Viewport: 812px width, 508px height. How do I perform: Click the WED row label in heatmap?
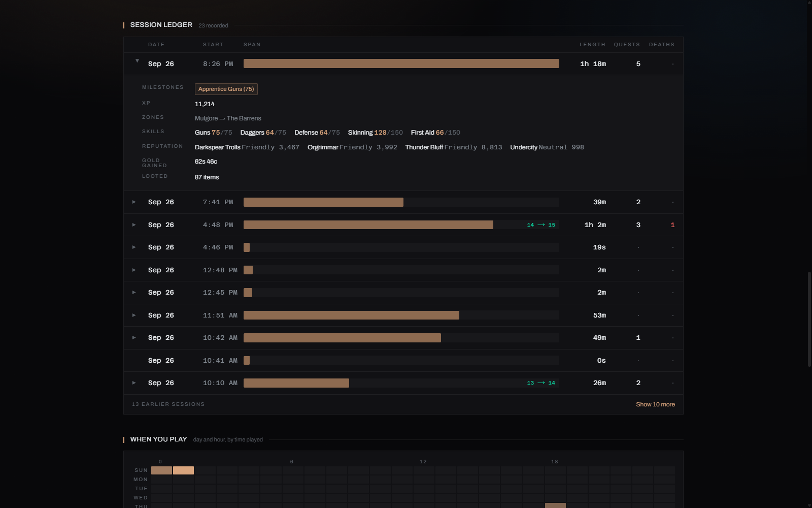[x=141, y=498]
